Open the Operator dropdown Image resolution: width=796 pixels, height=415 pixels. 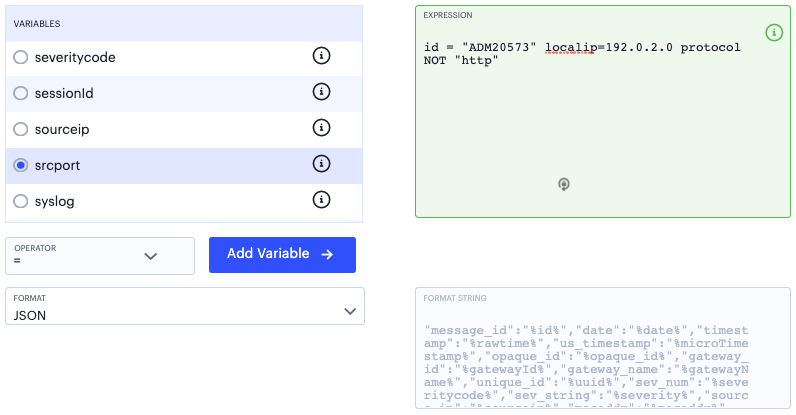point(100,256)
